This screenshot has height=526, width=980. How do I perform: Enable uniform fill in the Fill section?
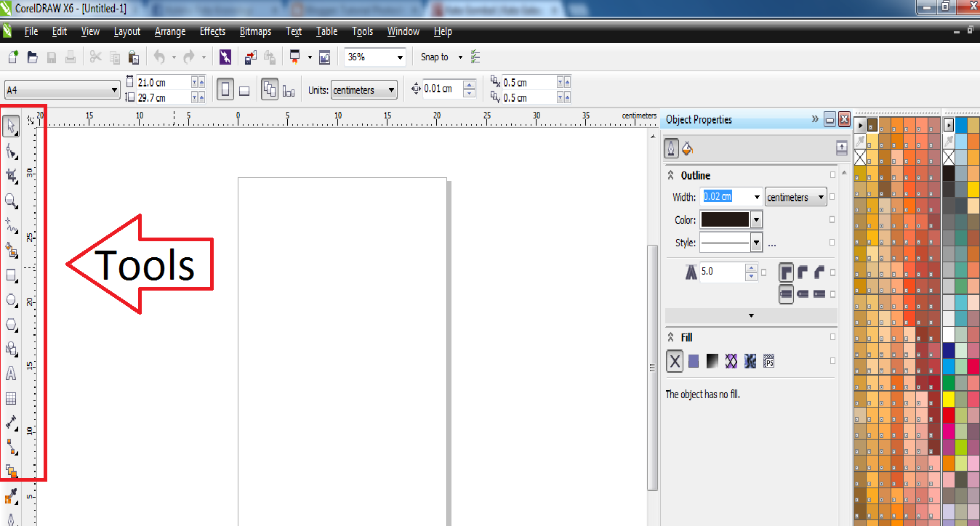coord(693,361)
